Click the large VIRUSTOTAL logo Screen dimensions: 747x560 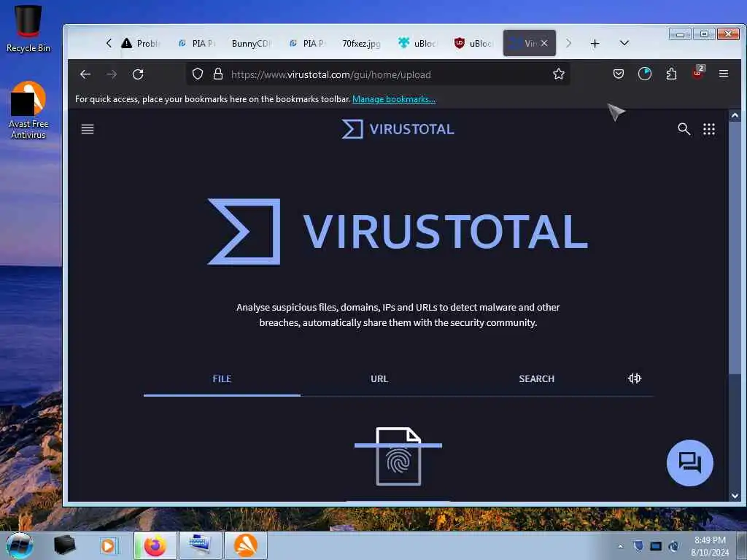tap(398, 231)
